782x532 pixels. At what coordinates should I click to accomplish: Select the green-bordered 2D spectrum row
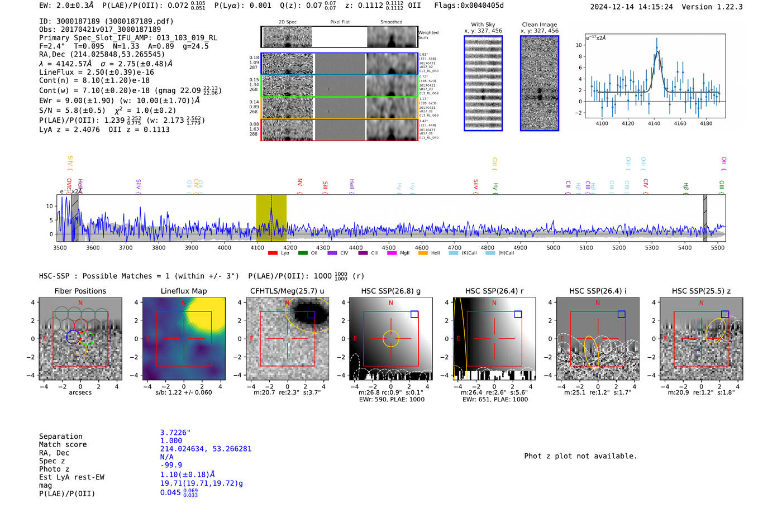tap(340, 86)
